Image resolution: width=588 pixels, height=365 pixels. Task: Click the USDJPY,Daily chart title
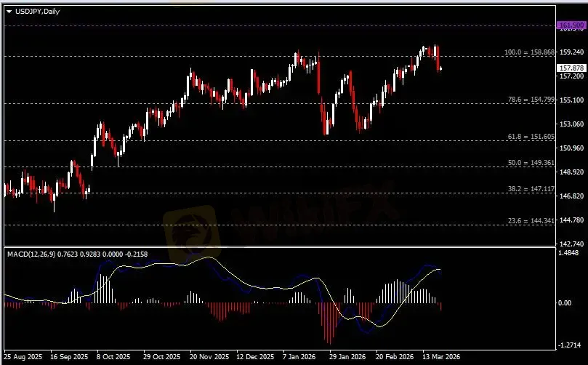36,11
